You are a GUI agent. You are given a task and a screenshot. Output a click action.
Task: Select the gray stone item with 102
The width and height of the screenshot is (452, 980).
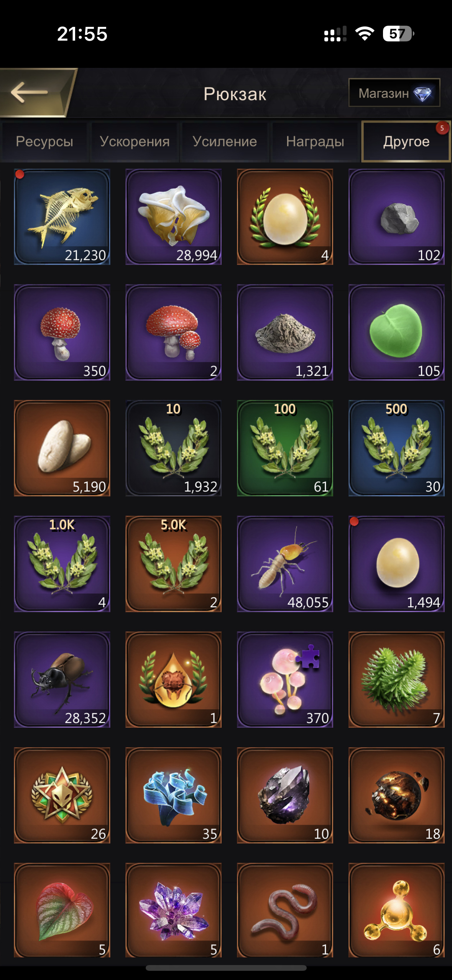pos(396,217)
